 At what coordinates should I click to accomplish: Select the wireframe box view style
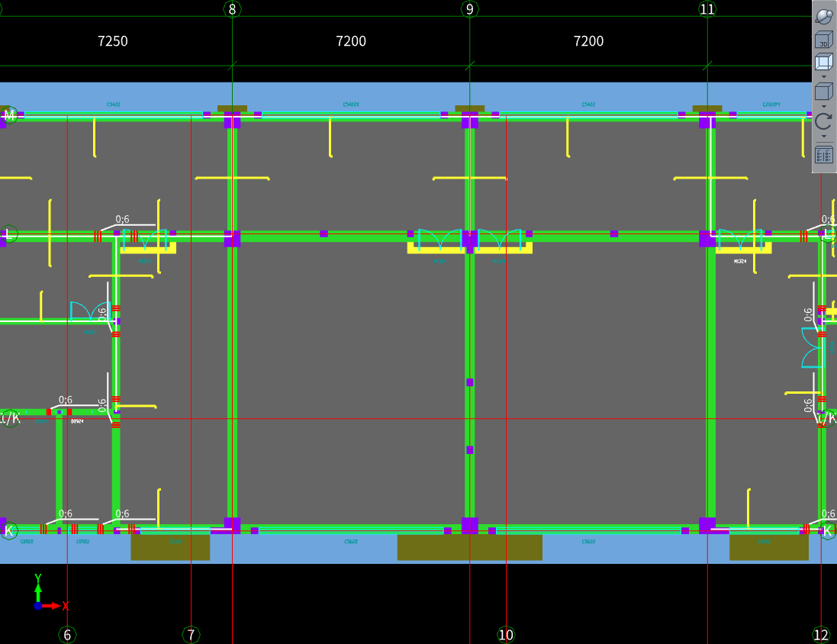point(824,61)
